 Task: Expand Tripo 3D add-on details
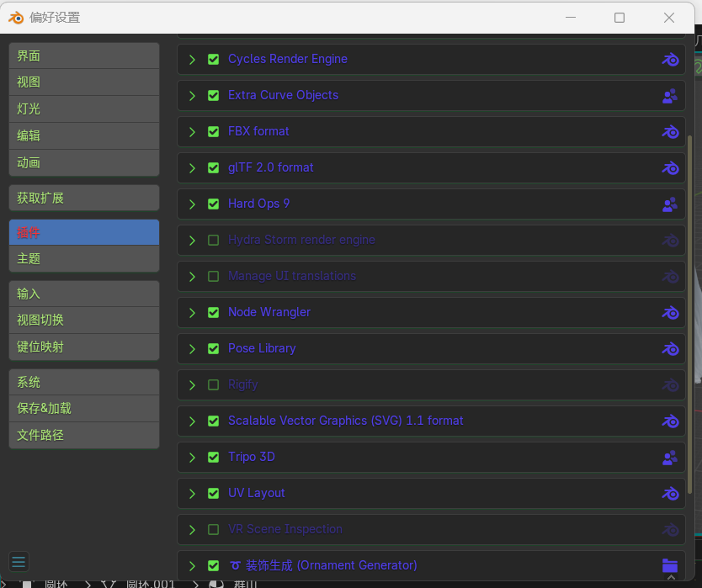click(x=192, y=458)
